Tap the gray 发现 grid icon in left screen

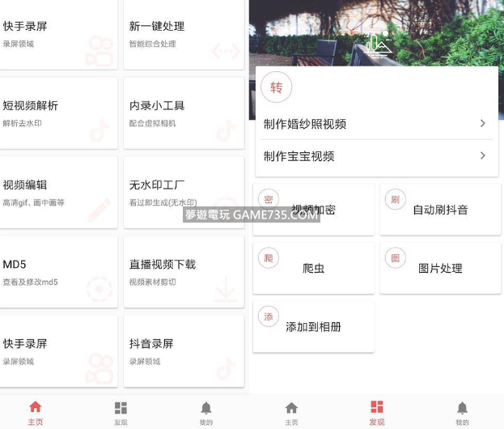tap(121, 407)
